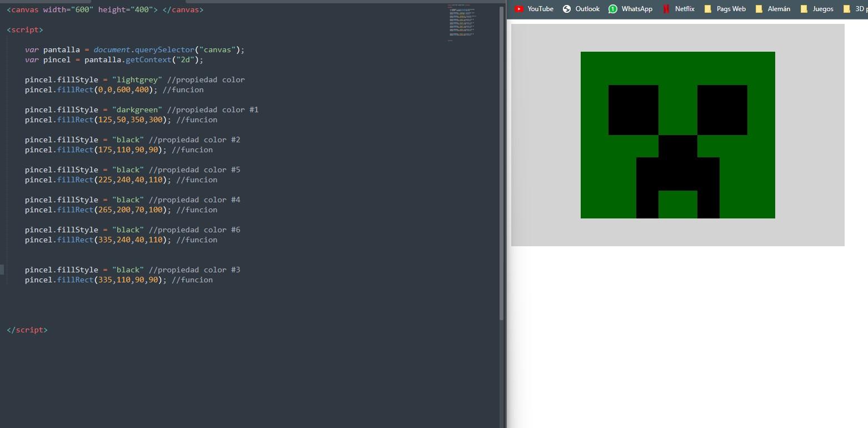Viewport: 868px width, 428px height.
Task: Open the Outlook bookmark
Action: tap(581, 9)
